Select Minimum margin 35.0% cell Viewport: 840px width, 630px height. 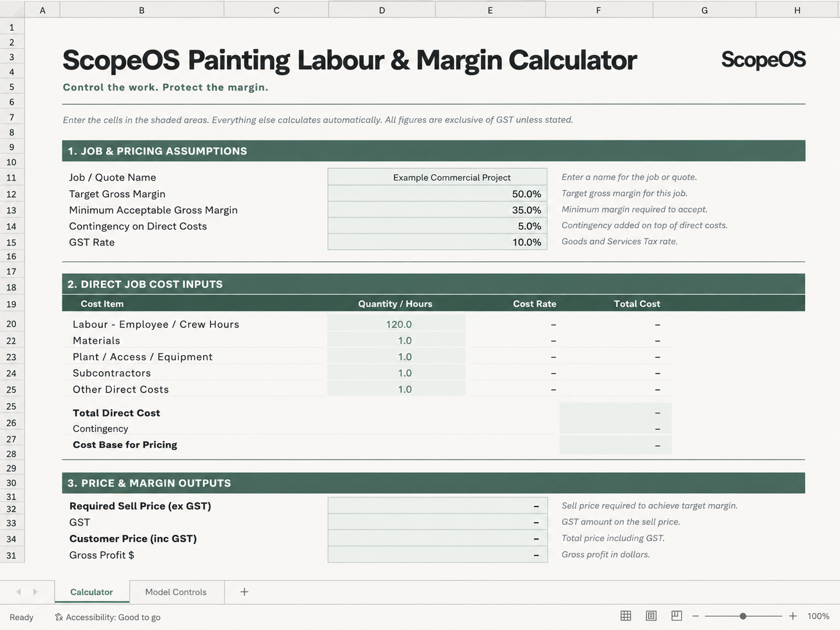coord(437,209)
